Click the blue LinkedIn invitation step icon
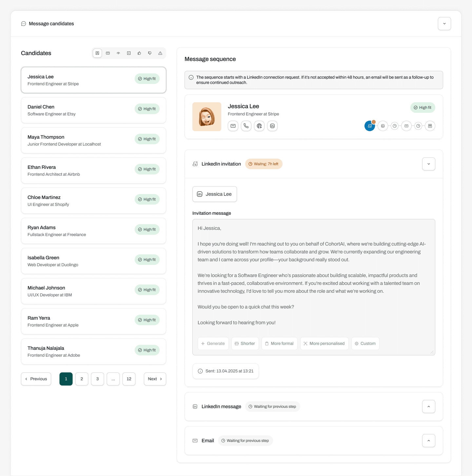 (x=369, y=126)
